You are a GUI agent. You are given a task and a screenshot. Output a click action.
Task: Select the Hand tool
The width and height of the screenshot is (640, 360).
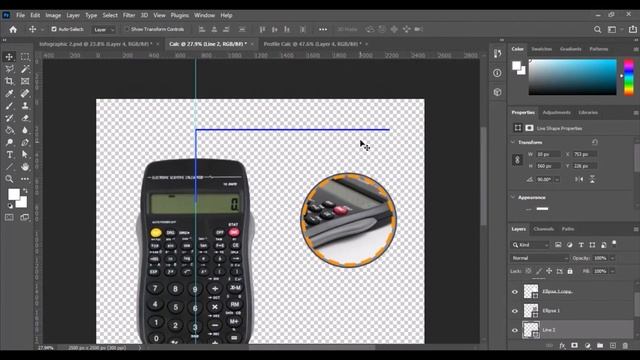coord(25,167)
